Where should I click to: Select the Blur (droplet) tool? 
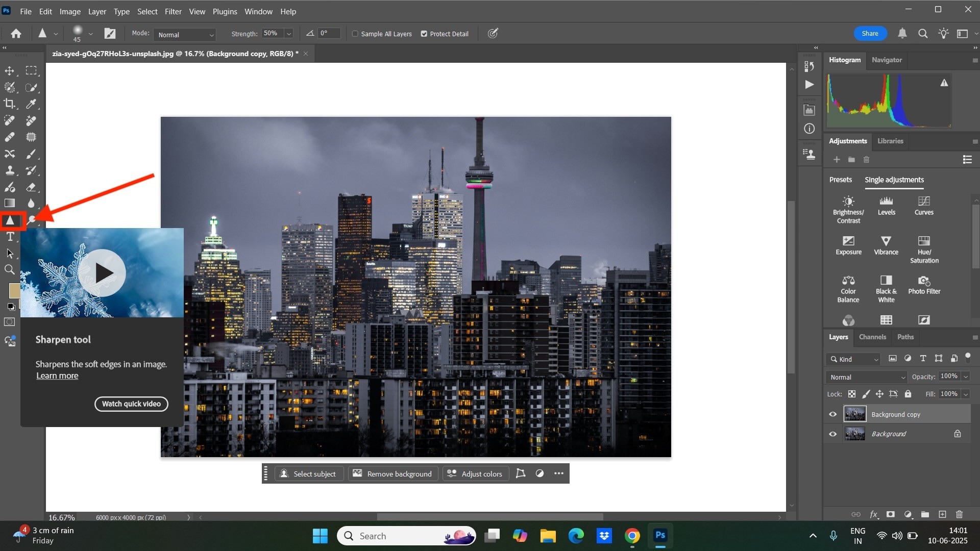pos(32,203)
